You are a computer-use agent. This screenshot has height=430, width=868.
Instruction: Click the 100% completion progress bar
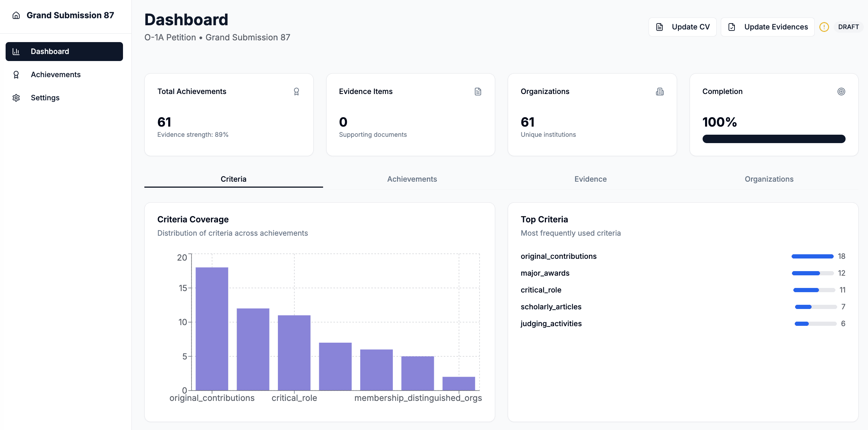click(774, 139)
